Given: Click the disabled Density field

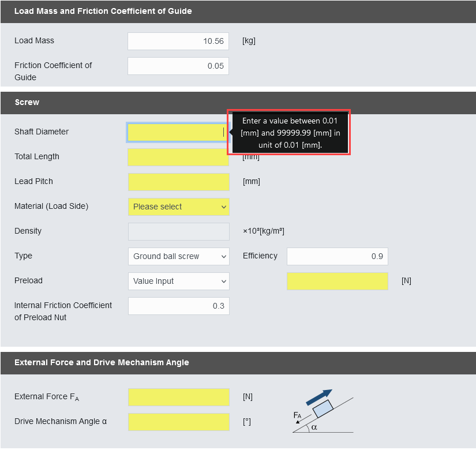Looking at the screenshot, I should pyautogui.click(x=178, y=232).
